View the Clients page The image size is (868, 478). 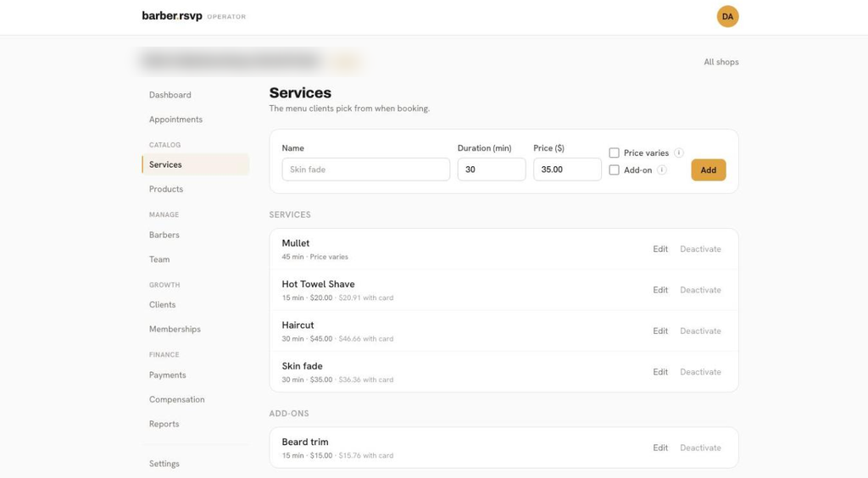[x=162, y=304]
